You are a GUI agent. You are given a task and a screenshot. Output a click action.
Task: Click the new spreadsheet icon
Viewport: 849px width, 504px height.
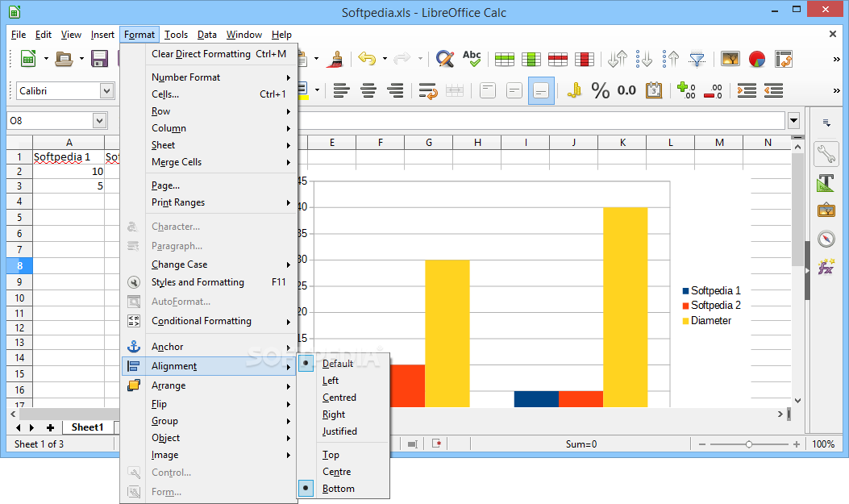point(28,59)
